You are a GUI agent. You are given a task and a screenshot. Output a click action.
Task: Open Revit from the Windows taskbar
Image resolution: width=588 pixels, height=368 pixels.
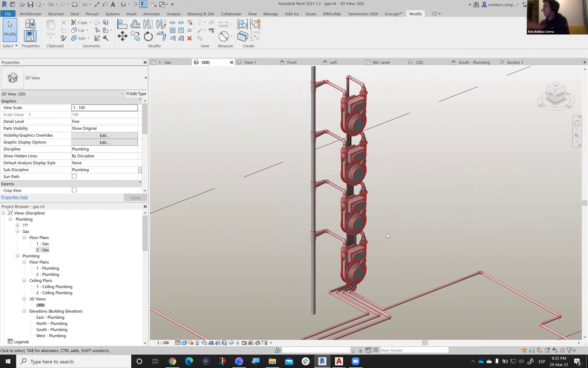coord(322,361)
